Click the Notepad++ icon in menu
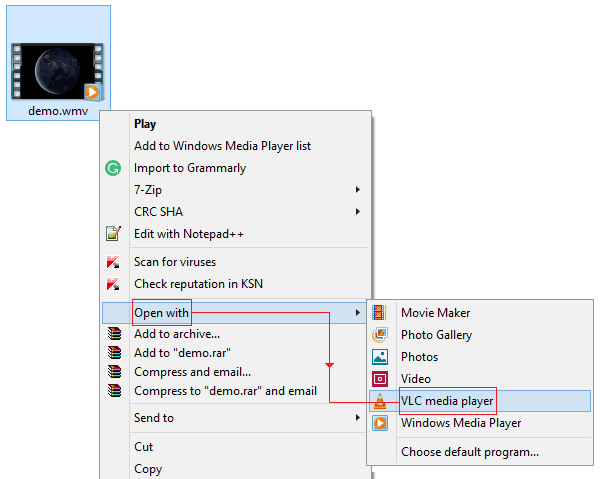The height and width of the screenshot is (479, 604). click(113, 234)
